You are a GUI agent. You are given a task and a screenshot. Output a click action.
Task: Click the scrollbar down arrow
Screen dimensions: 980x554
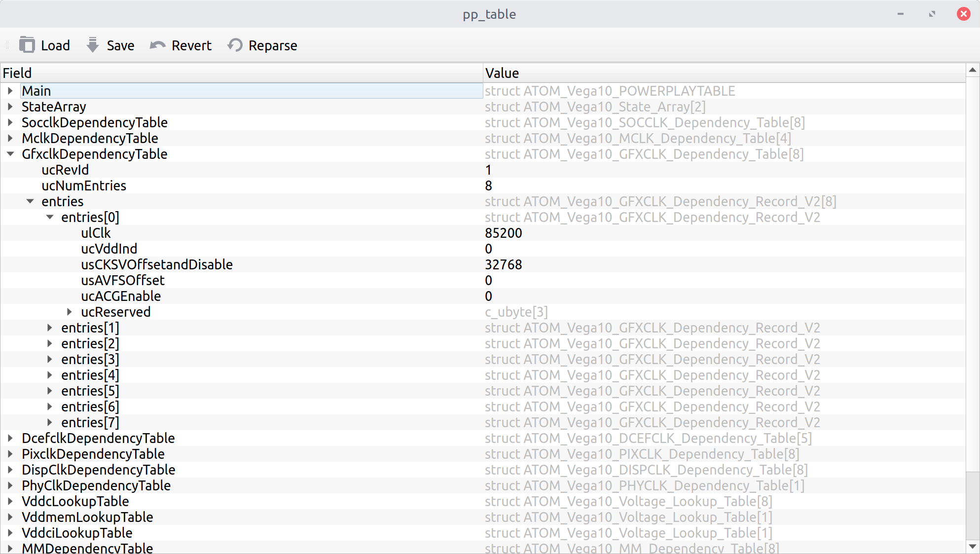pyautogui.click(x=973, y=546)
